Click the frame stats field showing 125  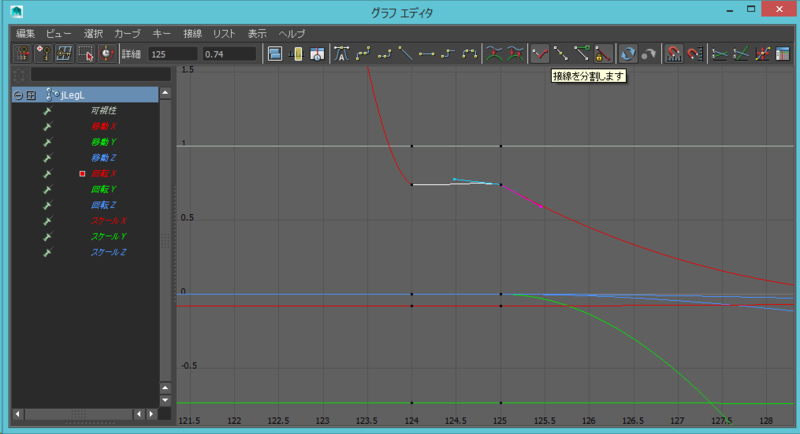pyautogui.click(x=173, y=54)
